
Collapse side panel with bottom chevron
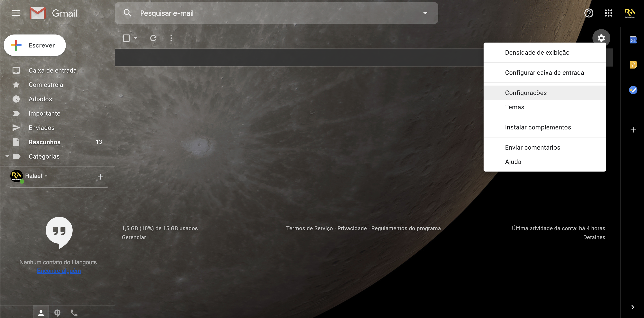point(633,307)
